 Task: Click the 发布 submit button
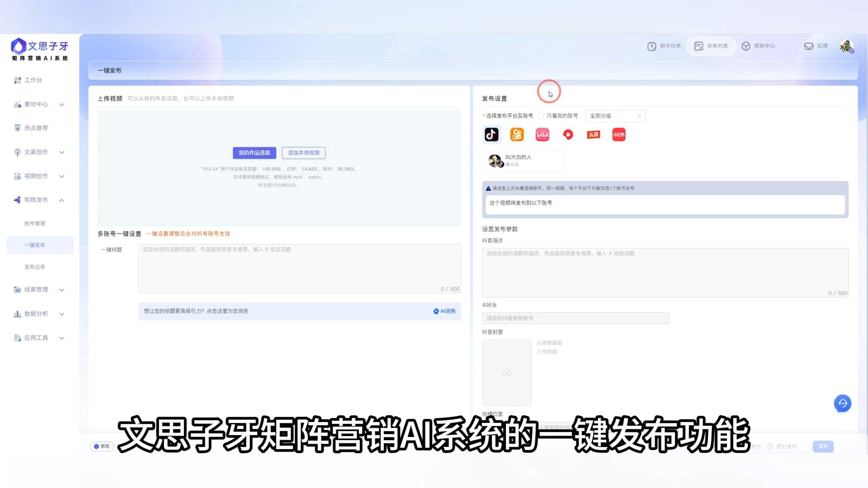click(x=823, y=446)
